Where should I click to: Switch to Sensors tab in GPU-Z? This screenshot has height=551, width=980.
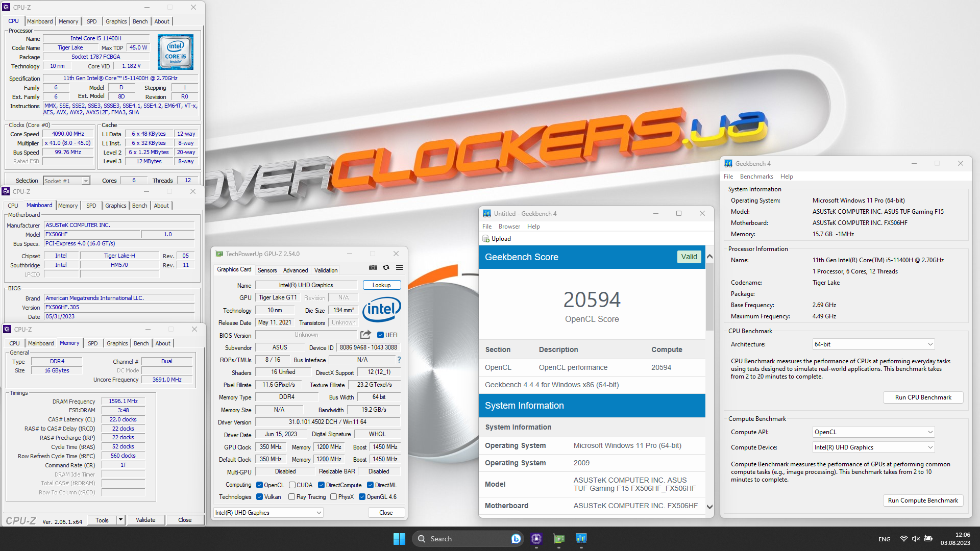point(267,270)
